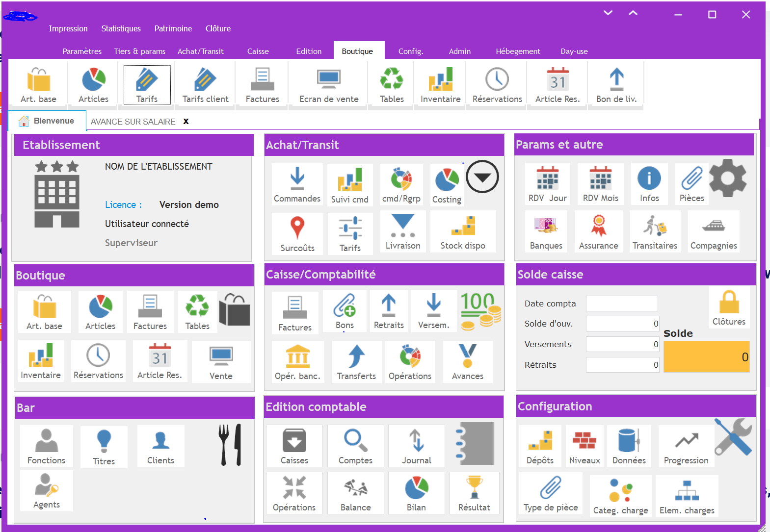Click the up chevron in title bar

click(633, 13)
